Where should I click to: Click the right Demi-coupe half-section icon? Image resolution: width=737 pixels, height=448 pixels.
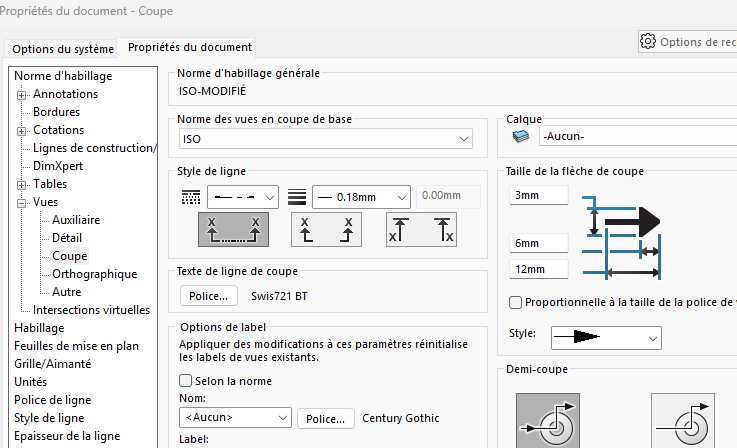click(x=683, y=420)
